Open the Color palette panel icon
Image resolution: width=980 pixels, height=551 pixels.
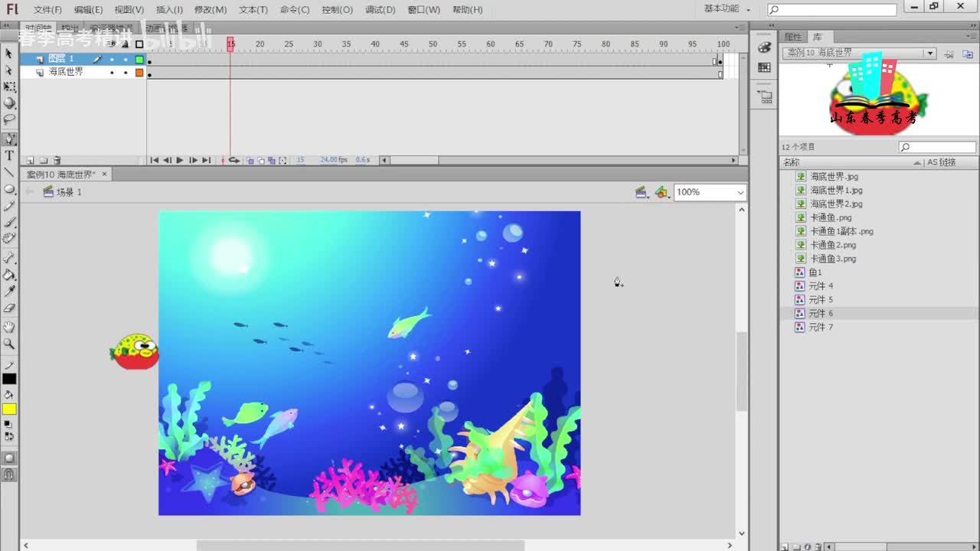(764, 47)
